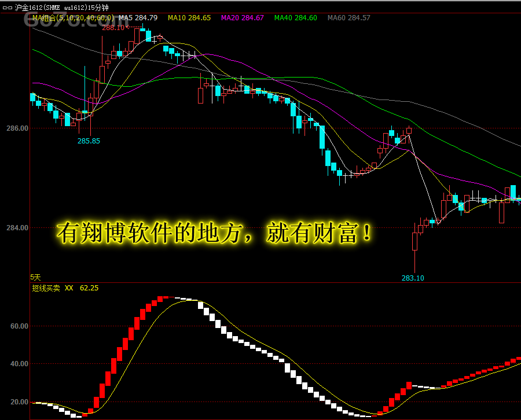The image size is (521, 420).
Task: Click the 40.00 indicator axis label
Action: (19, 364)
